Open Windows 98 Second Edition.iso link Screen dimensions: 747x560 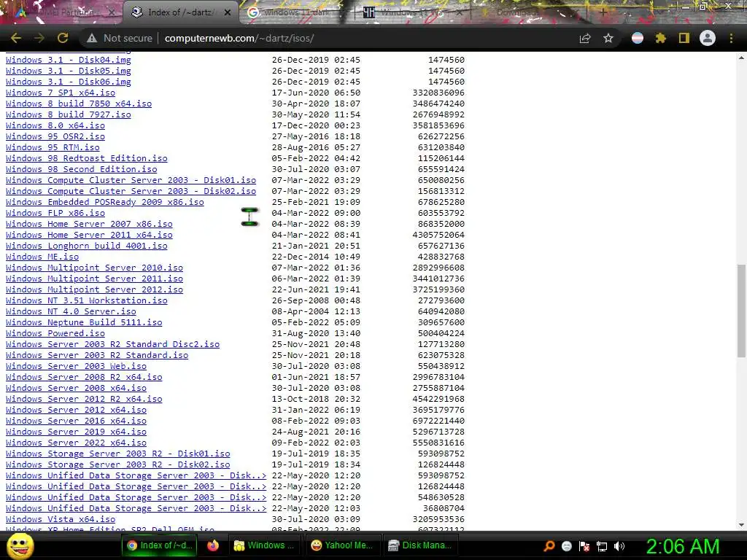[82, 169]
